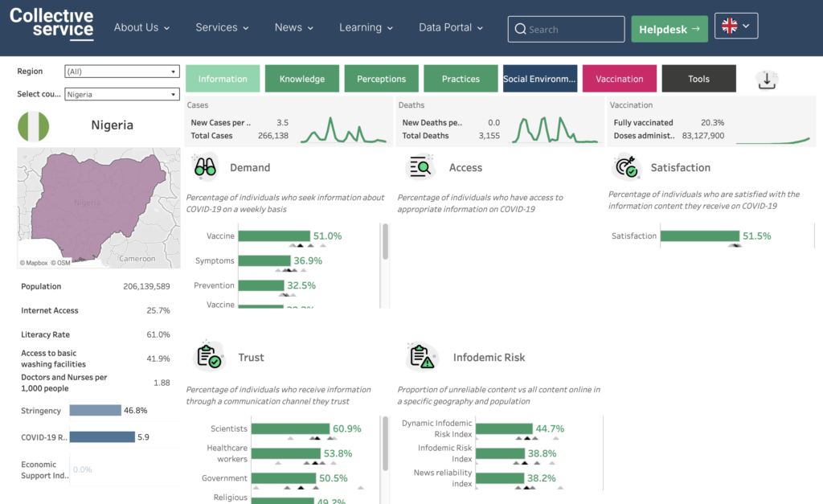Screen dimensions: 823x504
Task: Open the News dropdown menu
Action: click(294, 27)
